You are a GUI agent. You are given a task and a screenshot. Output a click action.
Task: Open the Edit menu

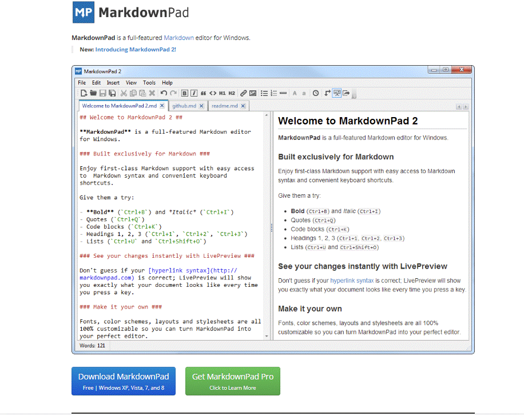[96, 82]
